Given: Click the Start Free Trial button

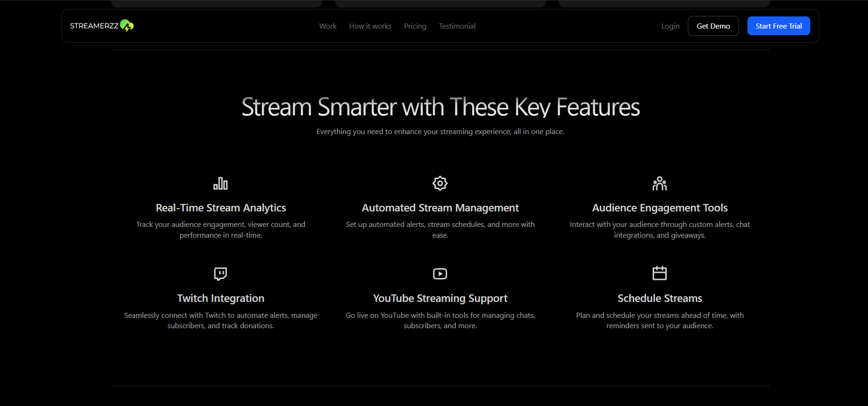Looking at the screenshot, I should 779,26.
